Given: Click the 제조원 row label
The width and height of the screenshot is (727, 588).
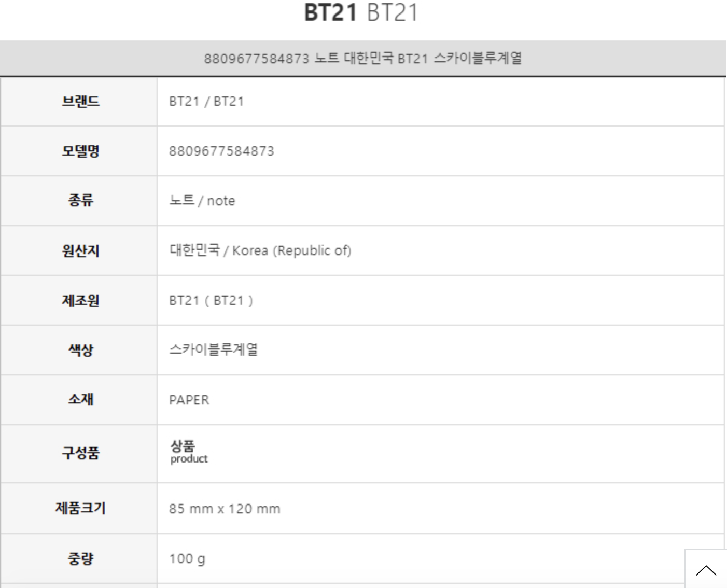Looking at the screenshot, I should pyautogui.click(x=80, y=300).
